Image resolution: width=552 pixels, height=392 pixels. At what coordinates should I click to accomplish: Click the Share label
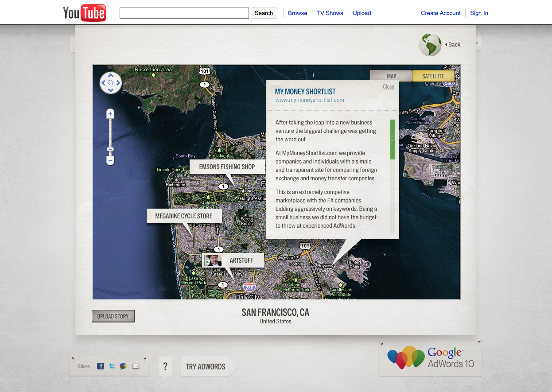tap(84, 366)
